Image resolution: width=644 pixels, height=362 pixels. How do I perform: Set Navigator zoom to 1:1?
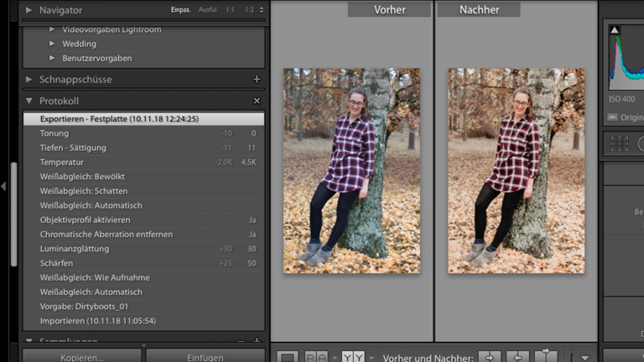pyautogui.click(x=231, y=9)
